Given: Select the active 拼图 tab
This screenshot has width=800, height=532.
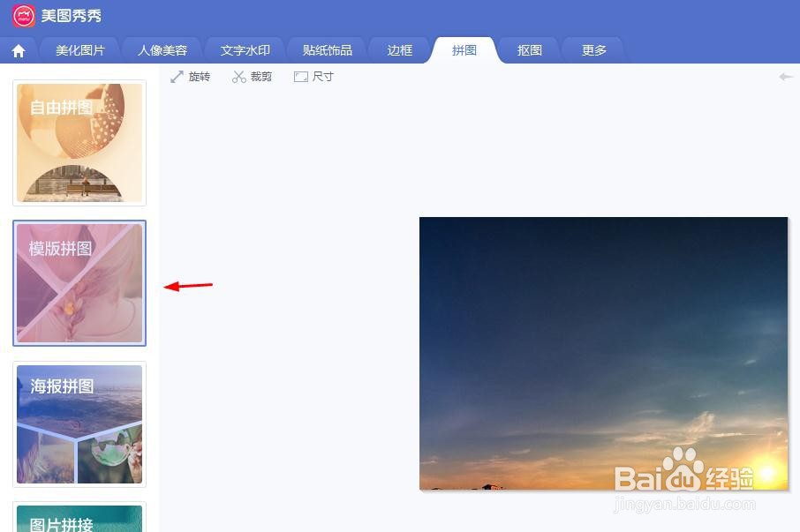Looking at the screenshot, I should (x=464, y=50).
